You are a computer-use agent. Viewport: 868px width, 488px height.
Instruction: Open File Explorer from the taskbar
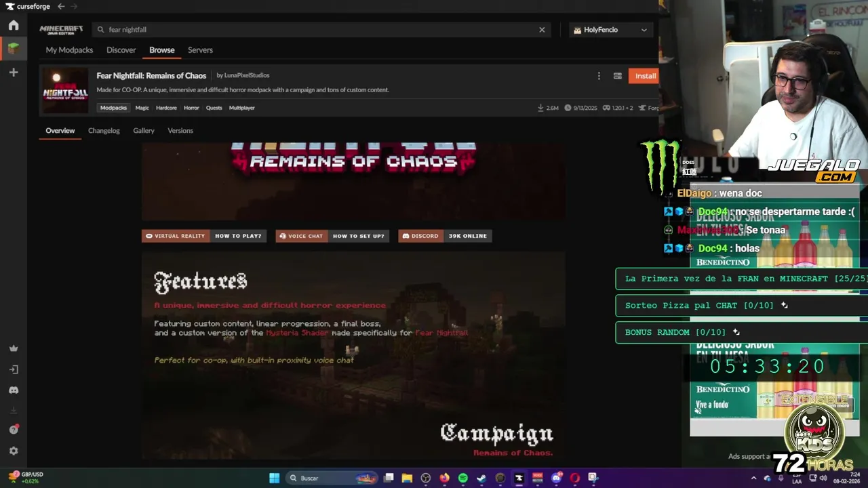tap(407, 478)
